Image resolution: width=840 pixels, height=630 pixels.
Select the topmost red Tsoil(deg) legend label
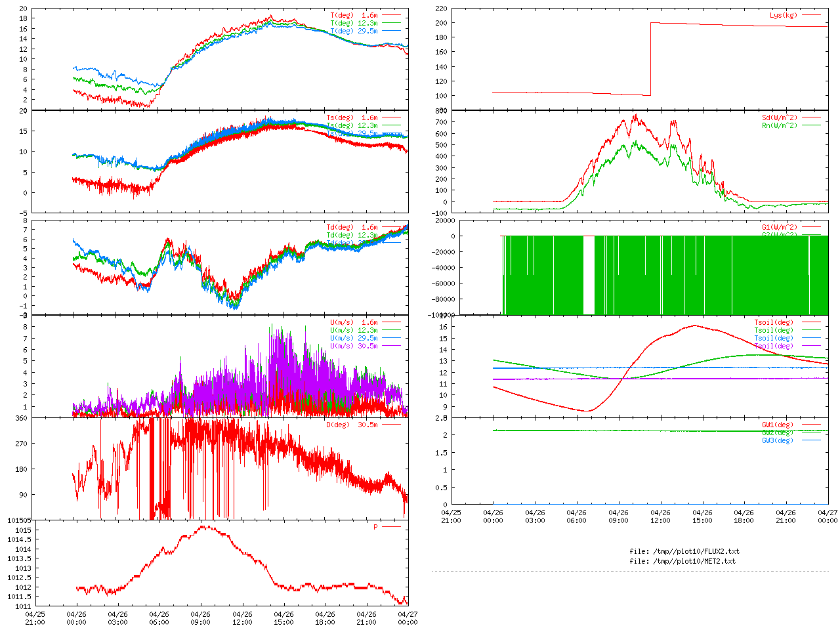[774, 323]
